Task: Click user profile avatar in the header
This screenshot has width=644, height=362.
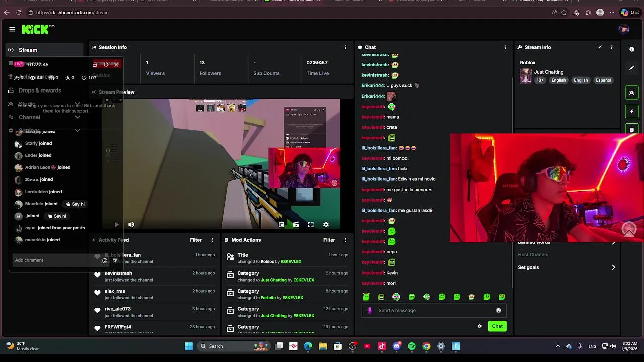Action: click(624, 29)
